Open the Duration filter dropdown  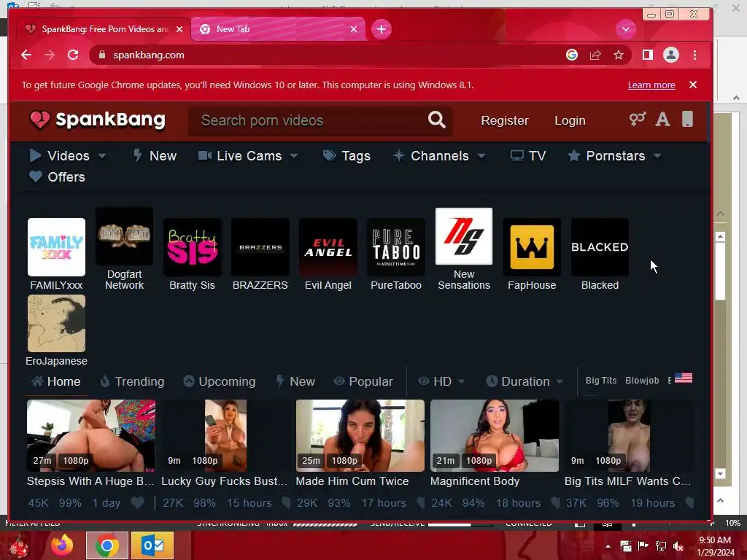[525, 381]
